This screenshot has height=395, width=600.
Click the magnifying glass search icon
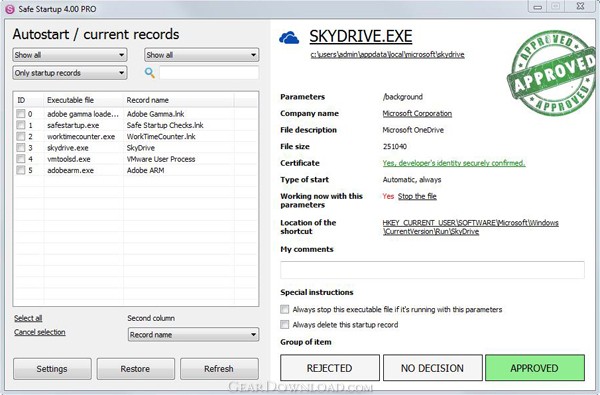tap(150, 73)
